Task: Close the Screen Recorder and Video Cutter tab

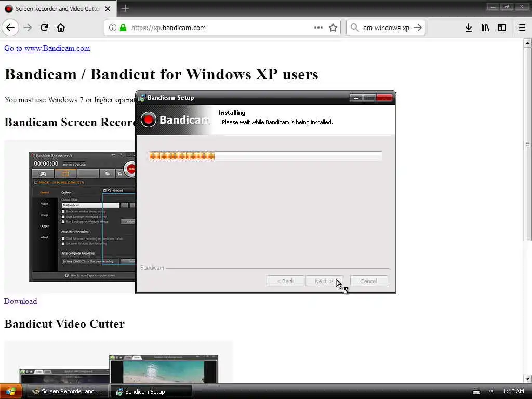Action: 108,9
